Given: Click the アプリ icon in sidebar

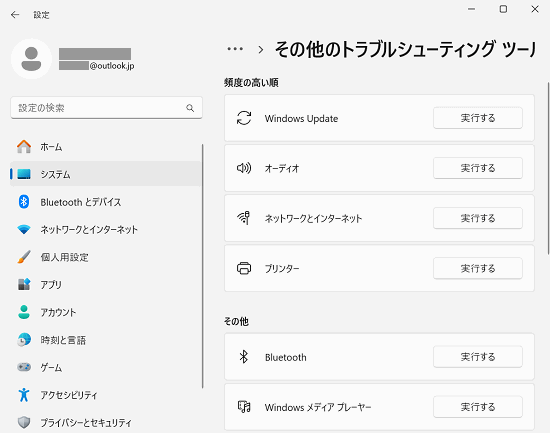Looking at the screenshot, I should [x=24, y=284].
